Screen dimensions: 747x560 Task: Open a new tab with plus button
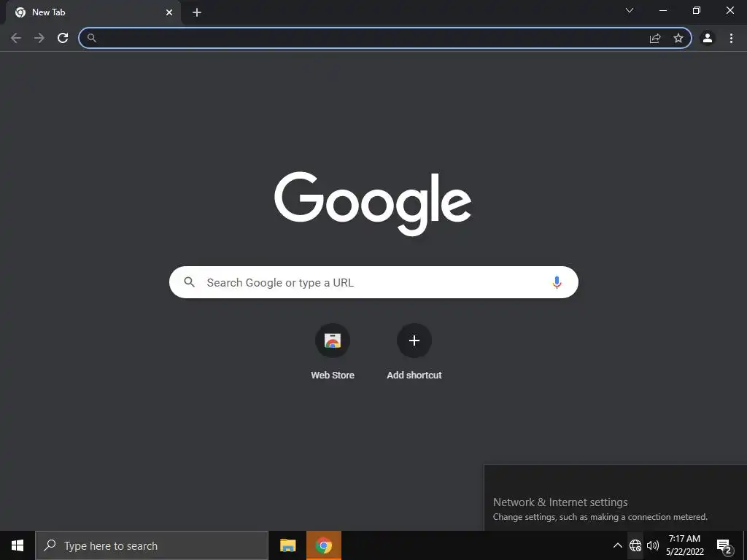[x=197, y=12]
